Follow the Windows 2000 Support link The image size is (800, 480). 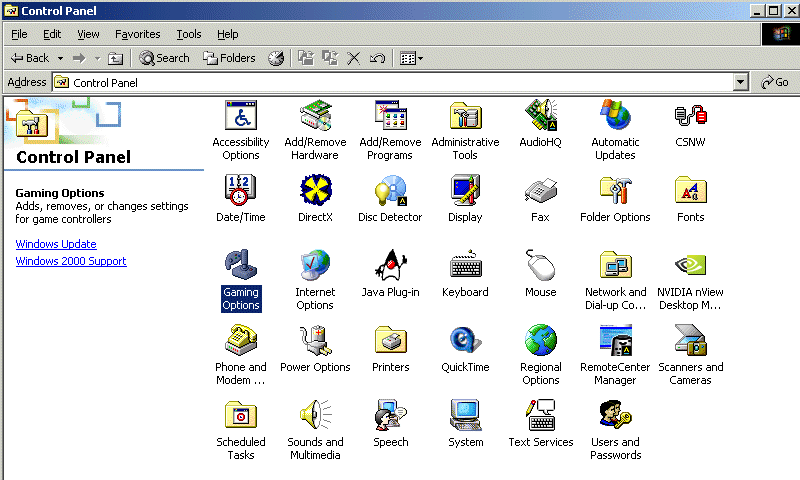tap(71, 261)
